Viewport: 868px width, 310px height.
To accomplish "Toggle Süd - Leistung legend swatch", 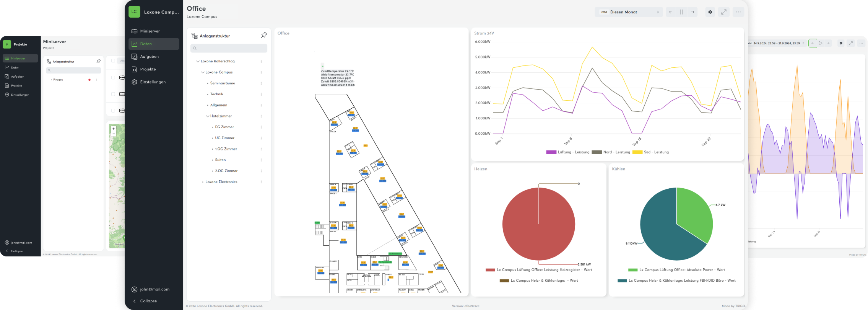I will [637, 152].
